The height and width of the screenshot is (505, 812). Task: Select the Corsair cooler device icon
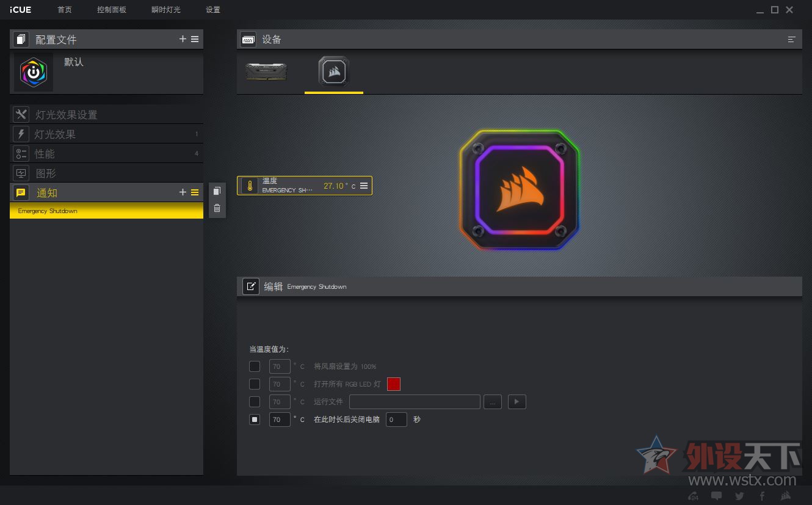pyautogui.click(x=333, y=71)
